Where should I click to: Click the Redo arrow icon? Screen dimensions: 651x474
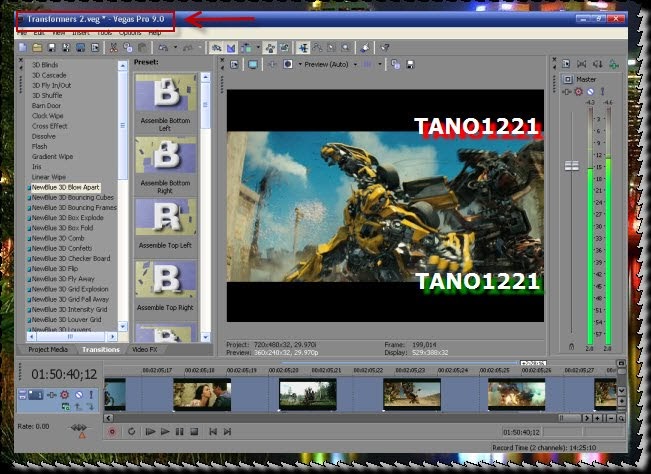pyautogui.click(x=188, y=48)
